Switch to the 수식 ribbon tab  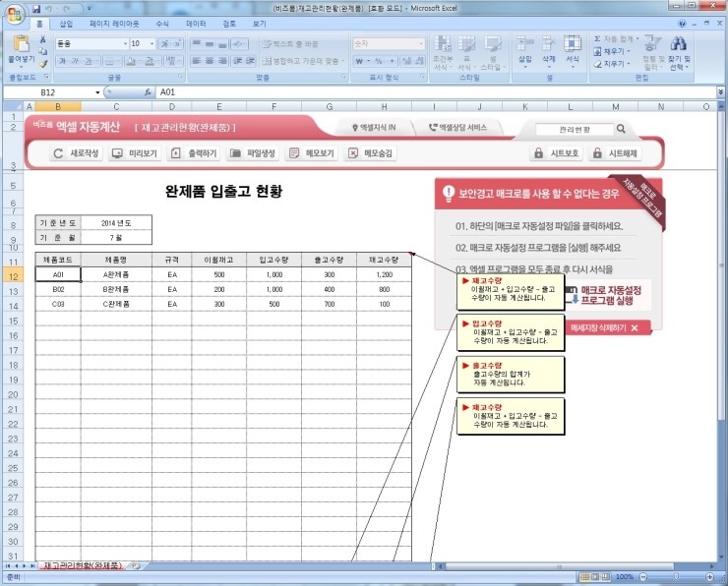(161, 23)
